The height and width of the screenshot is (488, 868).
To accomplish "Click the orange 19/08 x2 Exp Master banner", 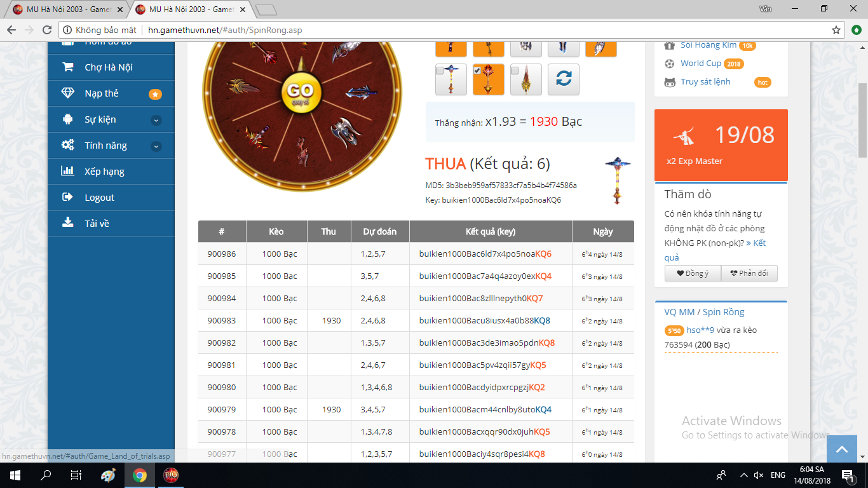I will tap(721, 145).
